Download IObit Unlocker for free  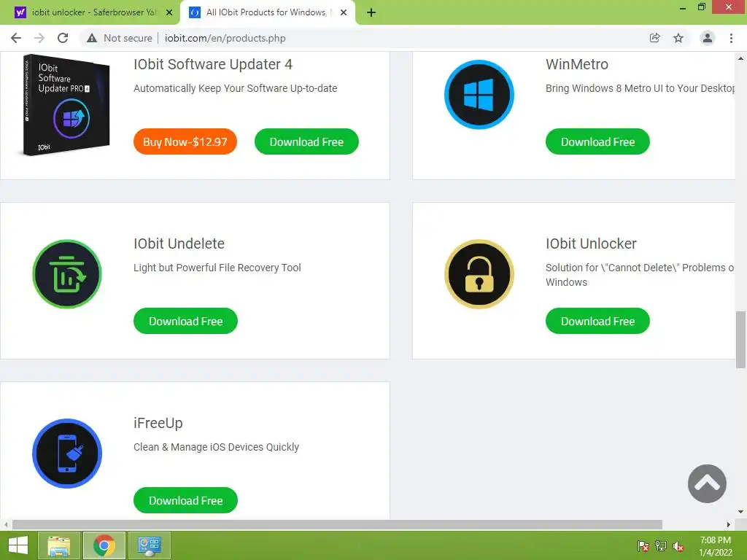click(597, 321)
